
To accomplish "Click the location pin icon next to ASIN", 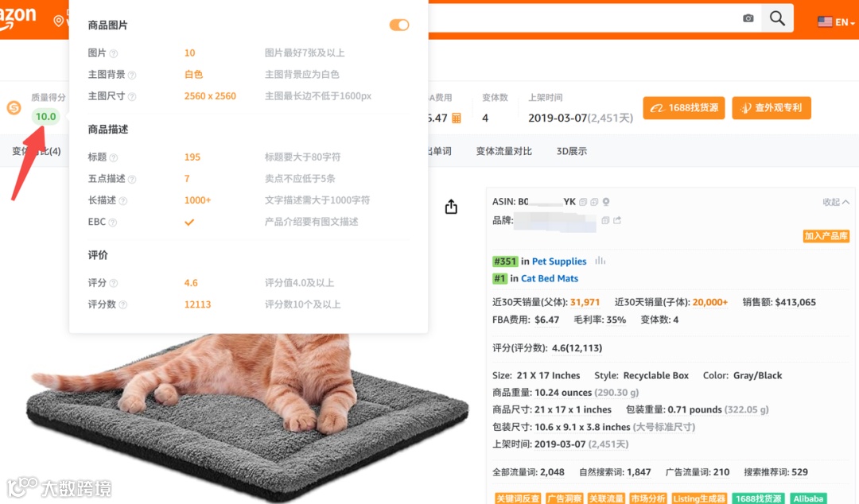I will pyautogui.click(x=606, y=202).
